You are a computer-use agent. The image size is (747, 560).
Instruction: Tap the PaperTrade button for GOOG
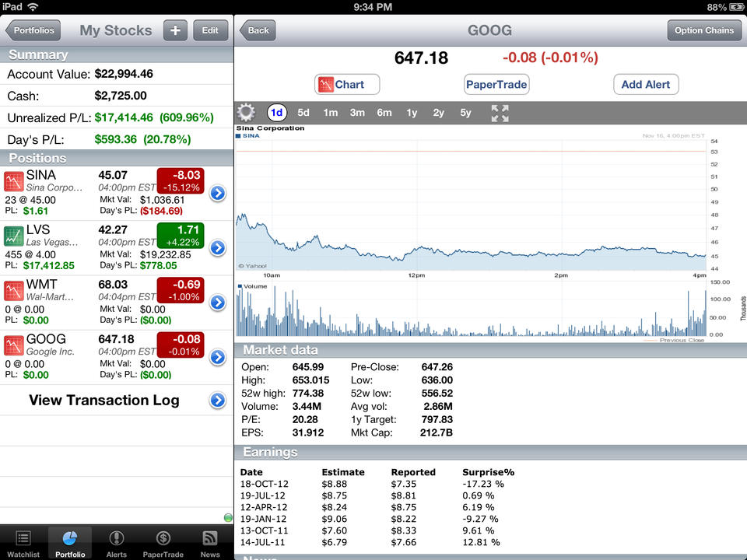[496, 84]
